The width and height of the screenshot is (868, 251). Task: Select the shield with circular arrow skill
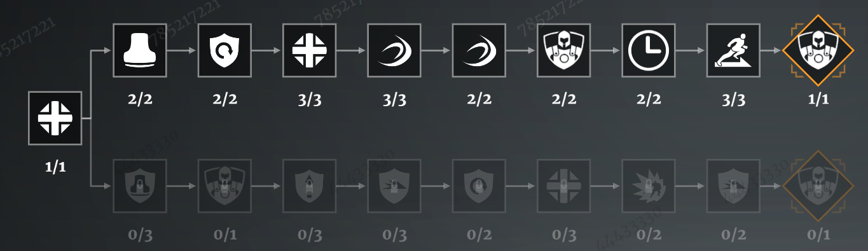click(224, 50)
